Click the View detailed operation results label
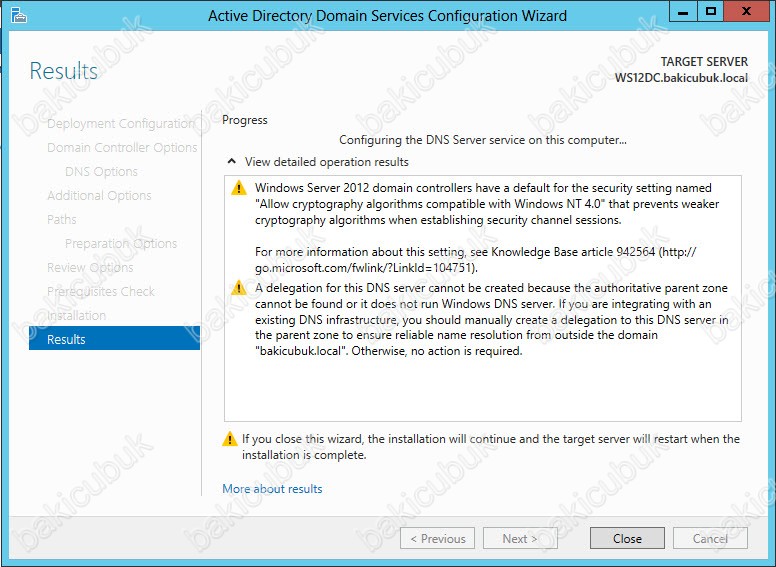 (327, 162)
